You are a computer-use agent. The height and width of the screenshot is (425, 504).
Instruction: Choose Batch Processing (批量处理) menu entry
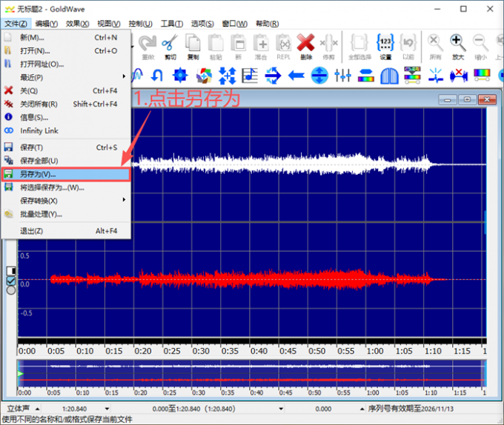pos(66,214)
